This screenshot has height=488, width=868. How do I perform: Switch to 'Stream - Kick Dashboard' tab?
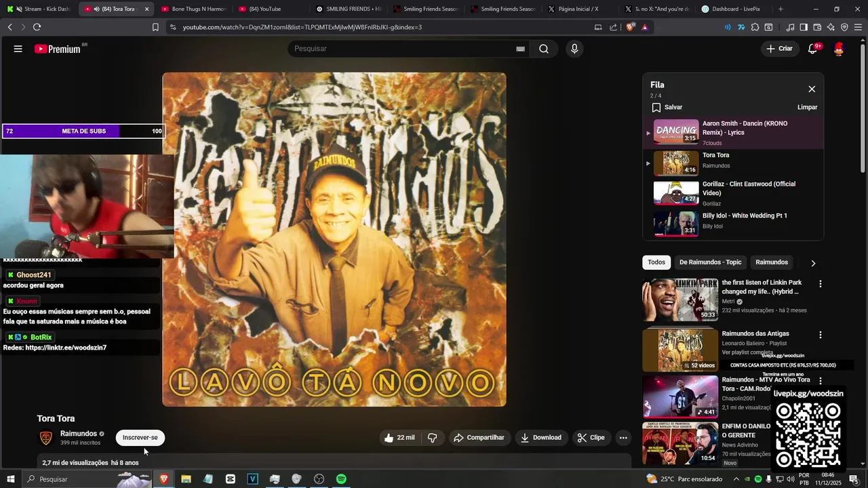point(39,9)
